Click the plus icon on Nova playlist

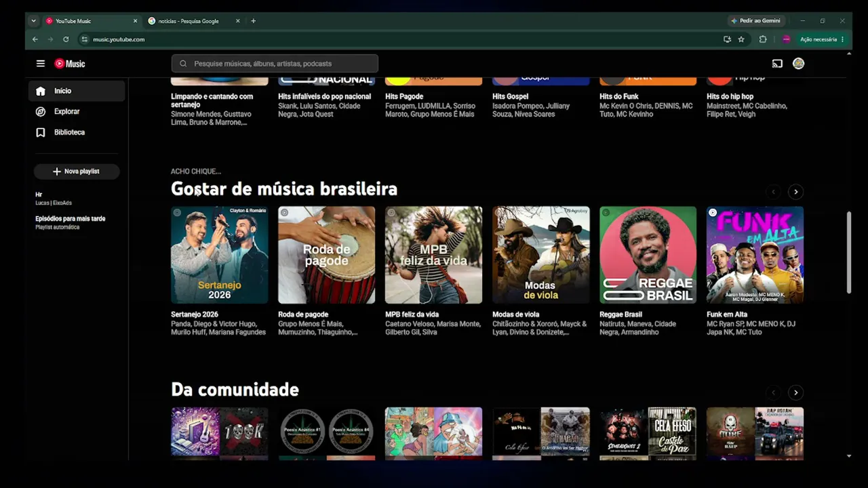(57, 171)
